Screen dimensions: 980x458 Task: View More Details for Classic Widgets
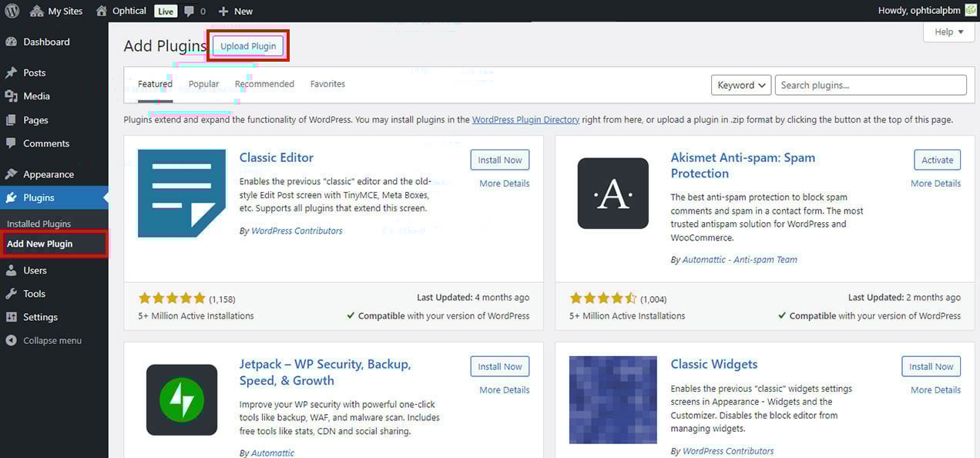pyautogui.click(x=936, y=390)
